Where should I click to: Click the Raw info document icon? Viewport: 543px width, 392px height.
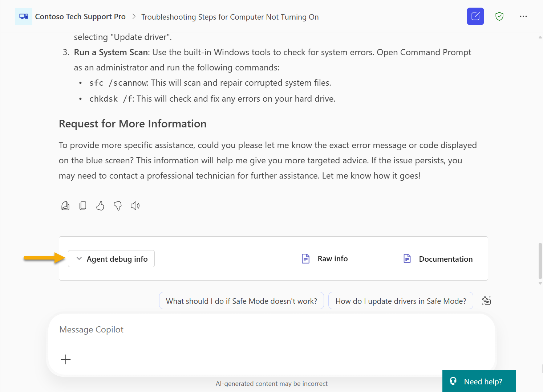tap(306, 258)
